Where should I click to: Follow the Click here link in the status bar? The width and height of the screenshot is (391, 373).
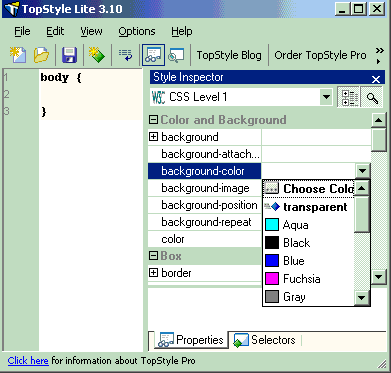pos(28,361)
